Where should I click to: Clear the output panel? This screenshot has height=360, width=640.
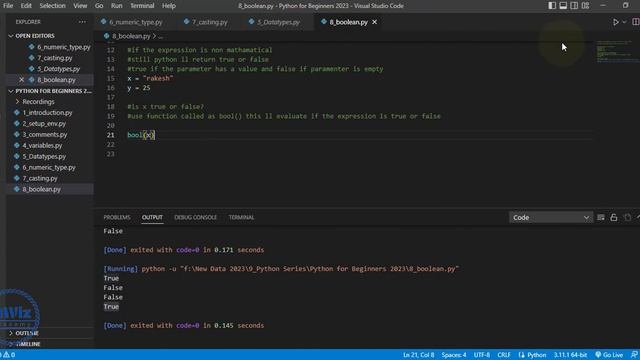coord(601,218)
